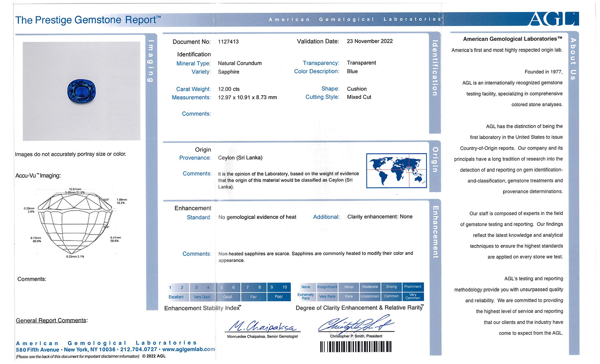Select the vertical Origin tab
600x364 pixels.
[x=435, y=160]
